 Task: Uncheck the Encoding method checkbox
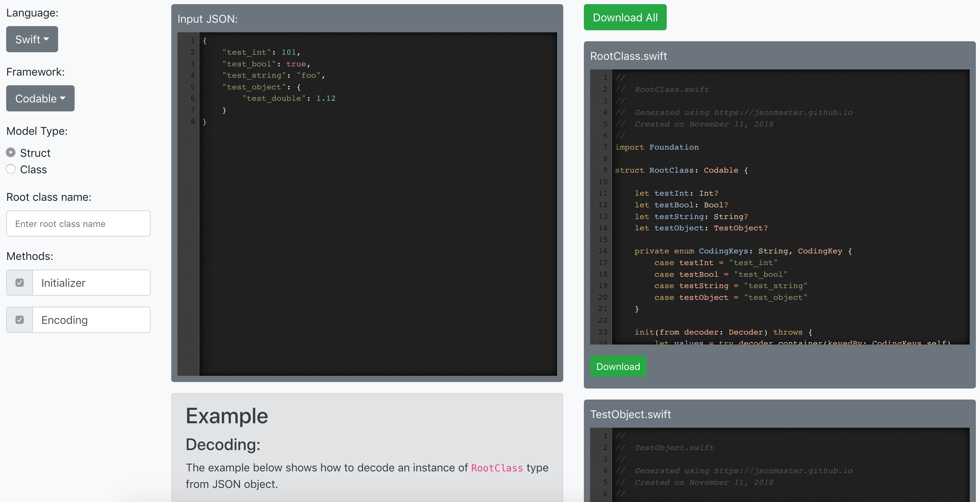click(x=20, y=320)
